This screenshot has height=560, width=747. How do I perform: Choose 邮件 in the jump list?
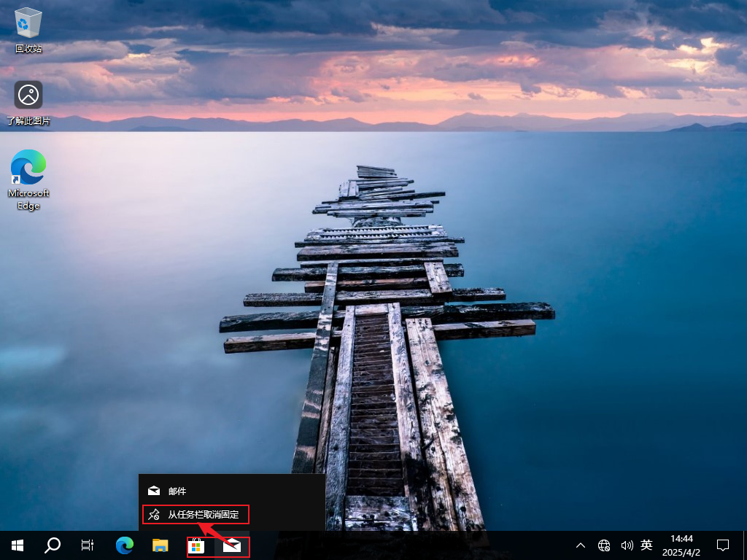pos(232,491)
